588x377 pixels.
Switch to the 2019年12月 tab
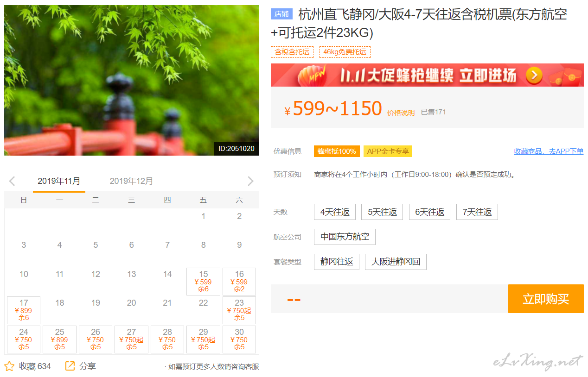[131, 181]
